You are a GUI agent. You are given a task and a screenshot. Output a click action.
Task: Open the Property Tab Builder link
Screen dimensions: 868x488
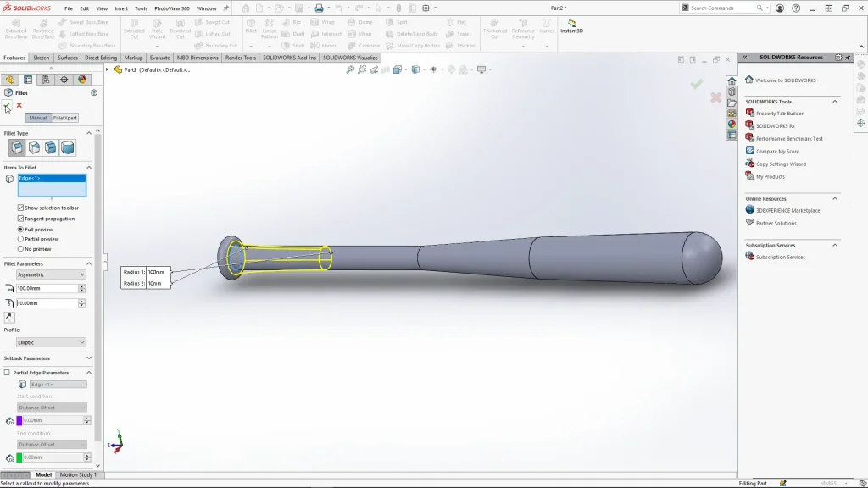pyautogui.click(x=779, y=114)
